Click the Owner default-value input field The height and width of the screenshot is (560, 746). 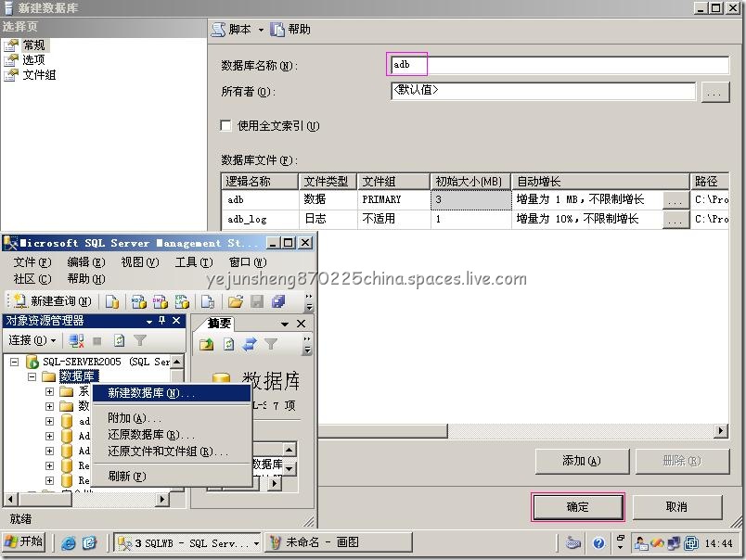coord(544,91)
